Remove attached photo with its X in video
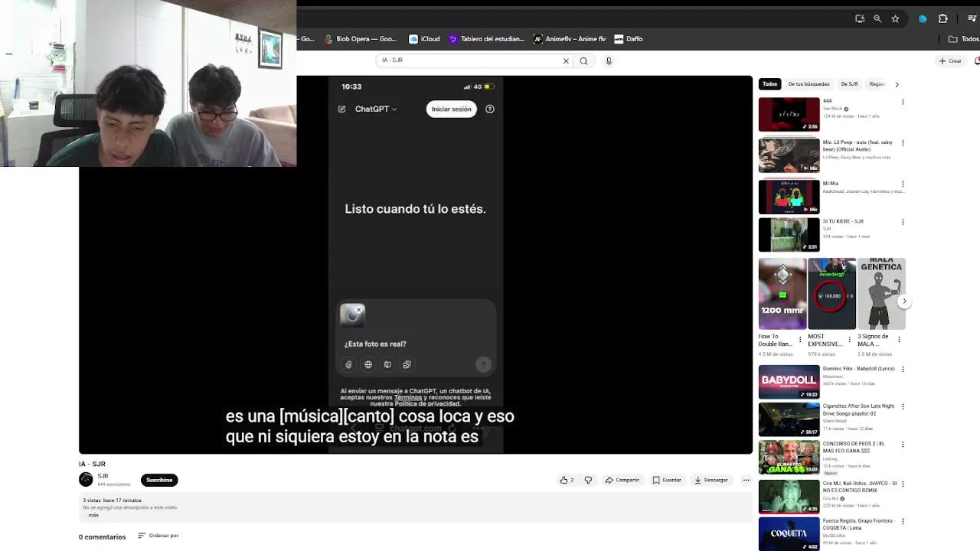The image size is (980, 551). (x=358, y=310)
